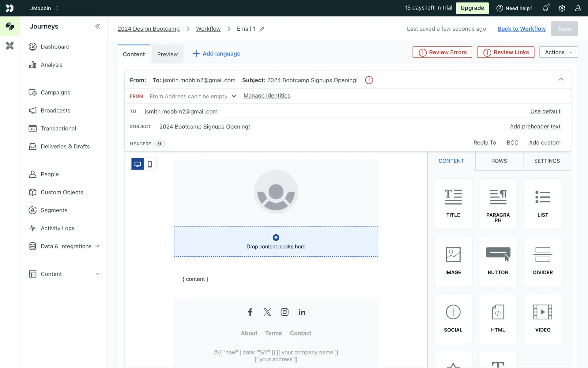Select the Title content block
Screen dimensions: 588x368
pyautogui.click(x=453, y=204)
